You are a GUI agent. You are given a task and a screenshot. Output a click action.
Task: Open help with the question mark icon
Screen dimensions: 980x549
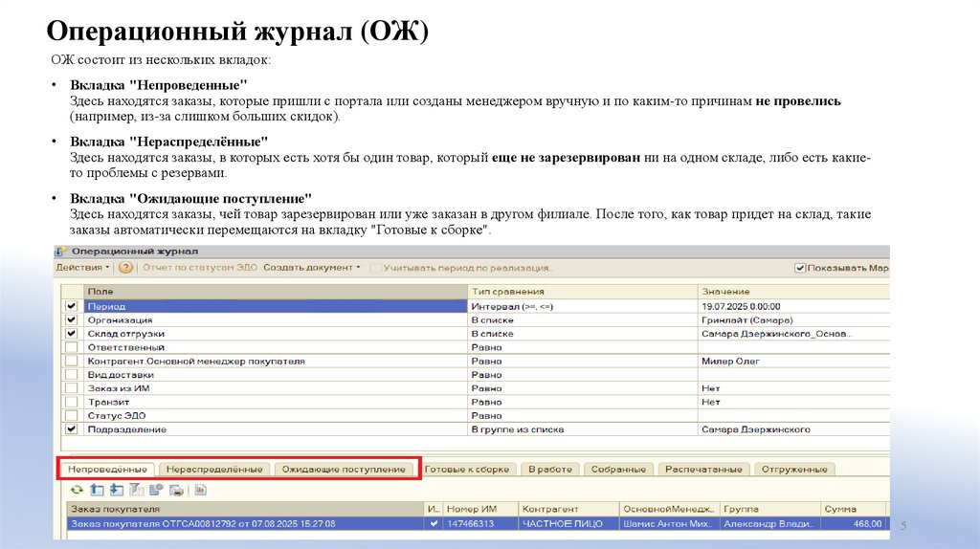click(125, 267)
